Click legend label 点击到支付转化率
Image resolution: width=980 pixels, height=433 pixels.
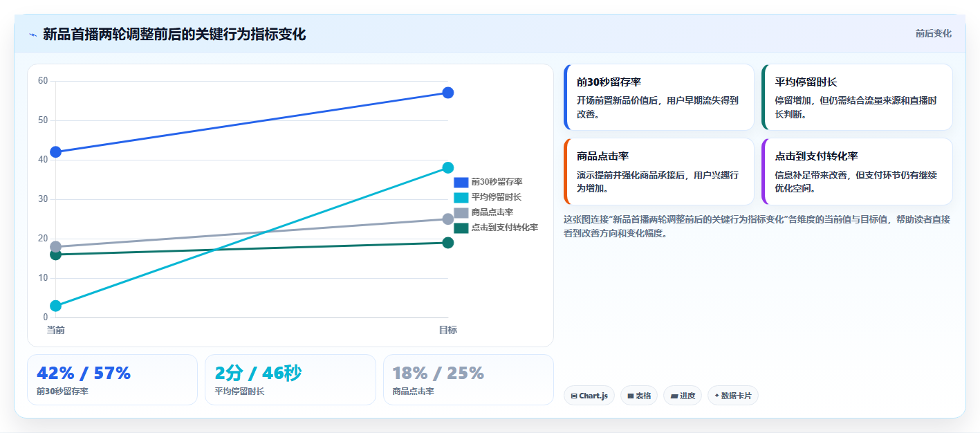(505, 228)
